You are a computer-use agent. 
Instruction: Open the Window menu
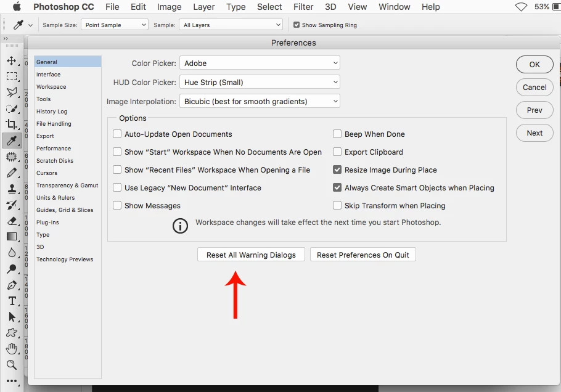pos(395,7)
